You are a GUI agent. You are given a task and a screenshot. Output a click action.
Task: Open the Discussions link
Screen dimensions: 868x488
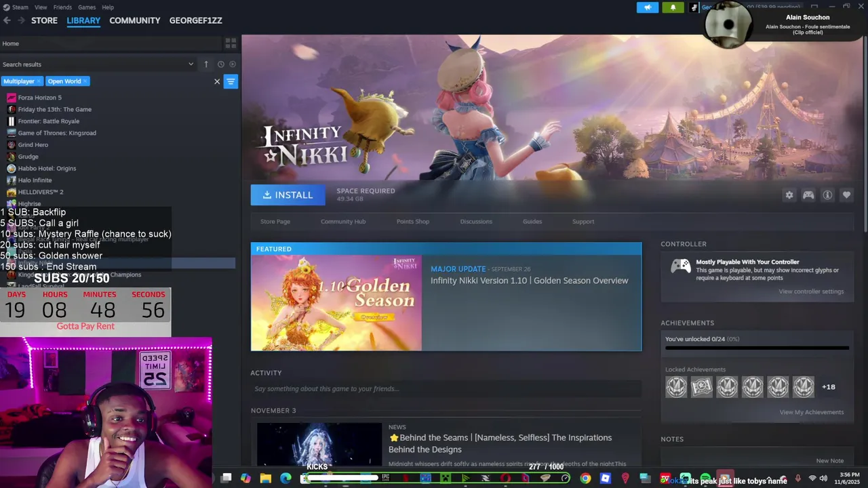point(476,222)
